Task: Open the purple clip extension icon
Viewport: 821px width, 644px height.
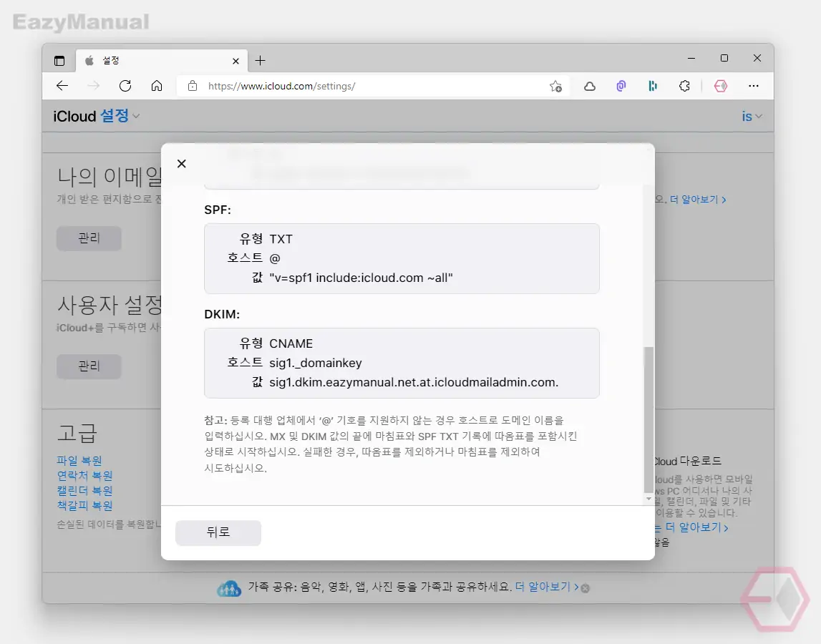Action: tap(621, 87)
